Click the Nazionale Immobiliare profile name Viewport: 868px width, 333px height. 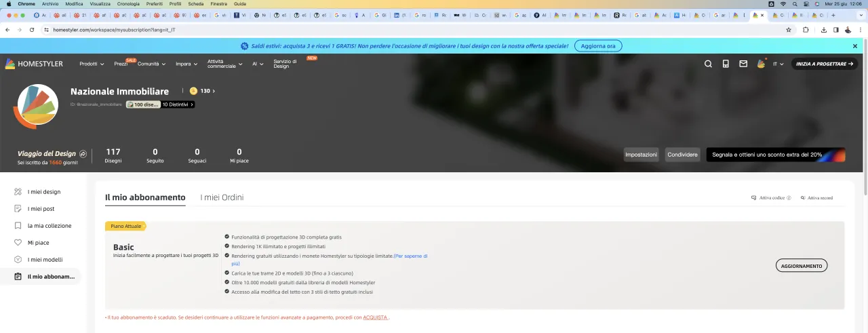[119, 91]
